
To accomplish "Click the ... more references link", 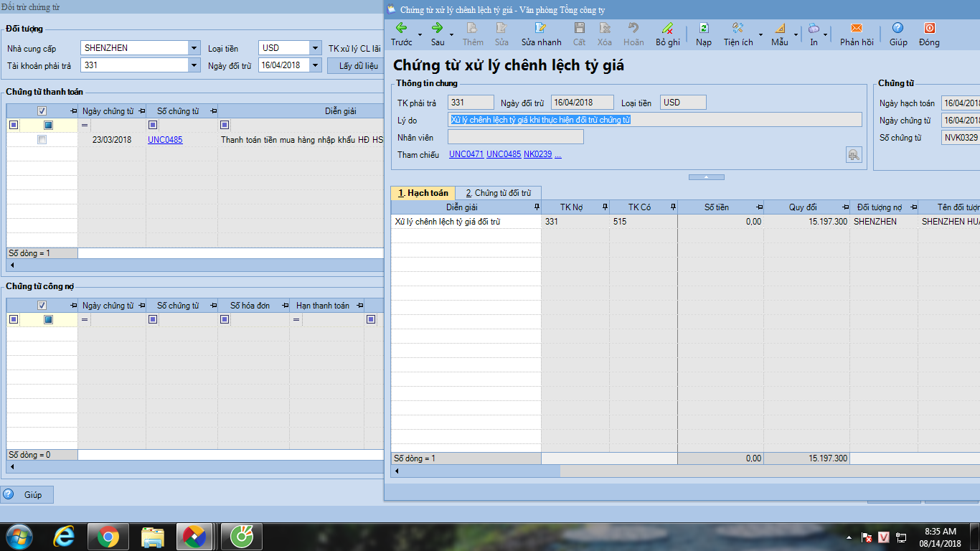I will (558, 154).
